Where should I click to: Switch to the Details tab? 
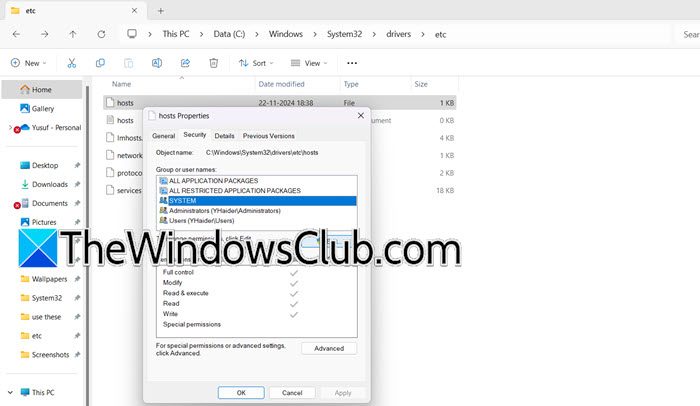tap(224, 136)
